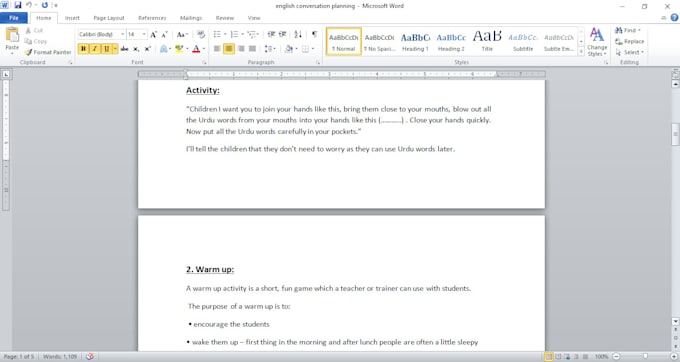The width and height of the screenshot is (680, 362).
Task: Switch to the Insert tab
Action: click(72, 18)
